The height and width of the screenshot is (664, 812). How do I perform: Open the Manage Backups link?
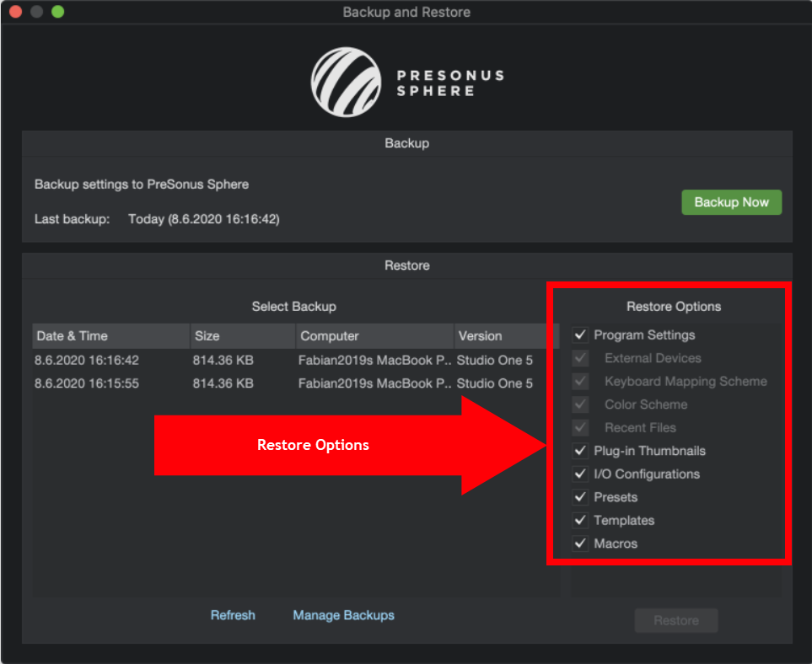343,615
